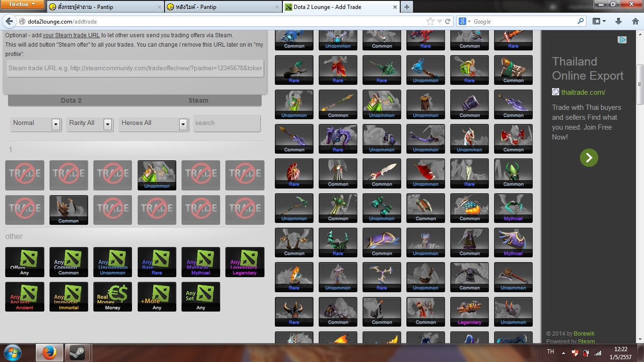Add the Uncommon brown cape item
Screen dimensions: 644x362
pos(426,105)
